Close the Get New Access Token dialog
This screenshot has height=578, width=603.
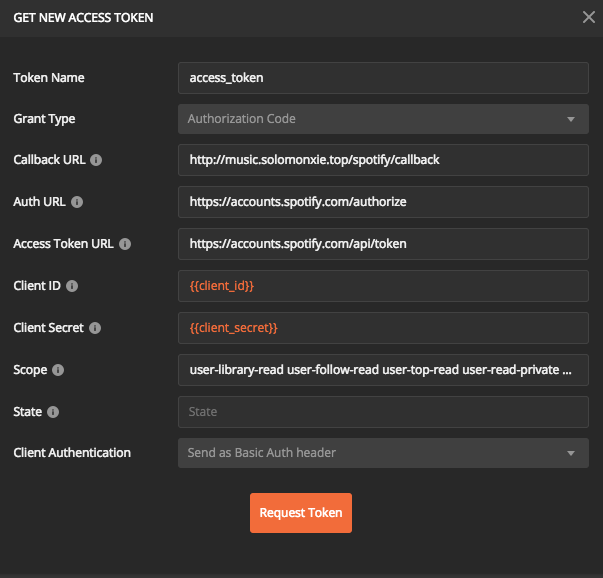[588, 17]
